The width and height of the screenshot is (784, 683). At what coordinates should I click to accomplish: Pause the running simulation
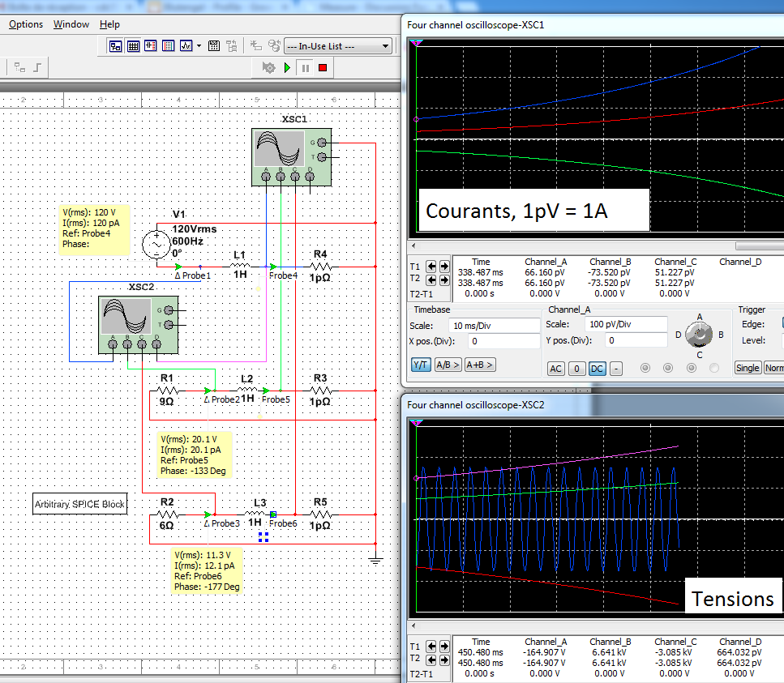[x=305, y=68]
